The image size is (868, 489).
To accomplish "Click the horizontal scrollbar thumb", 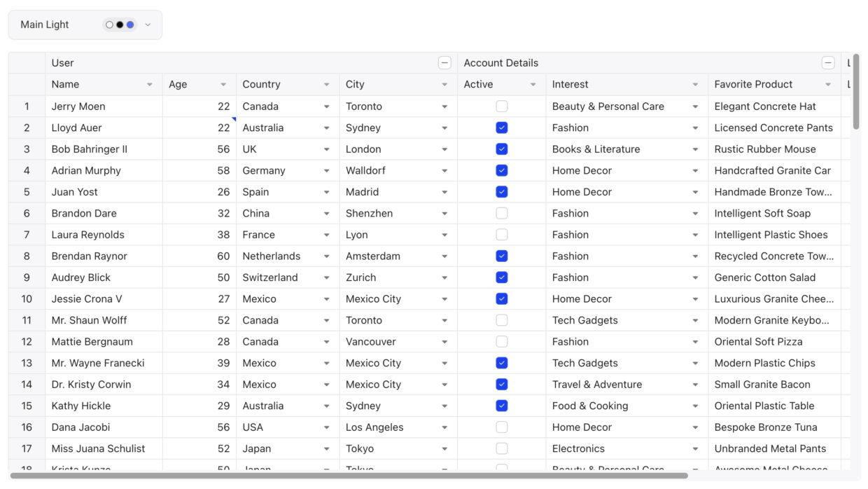I will coord(349,476).
